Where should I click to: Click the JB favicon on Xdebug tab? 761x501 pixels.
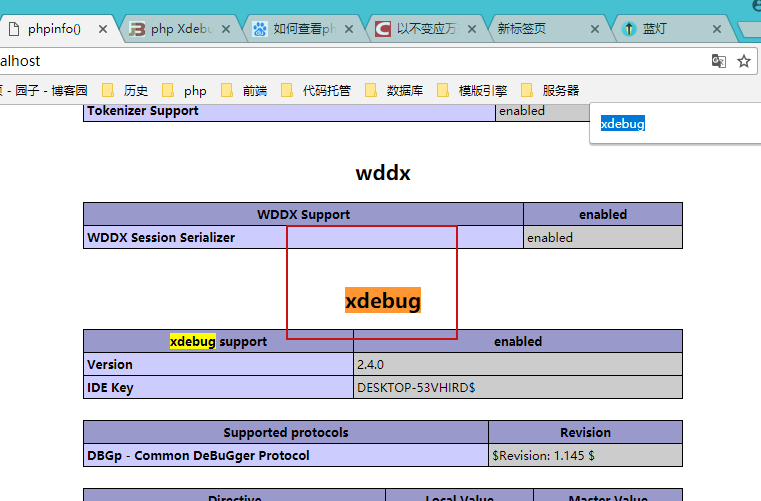pos(137,29)
